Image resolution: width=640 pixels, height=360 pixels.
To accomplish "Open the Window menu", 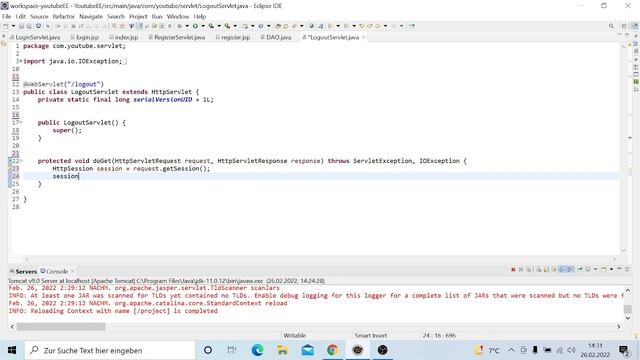I will pos(178,16).
